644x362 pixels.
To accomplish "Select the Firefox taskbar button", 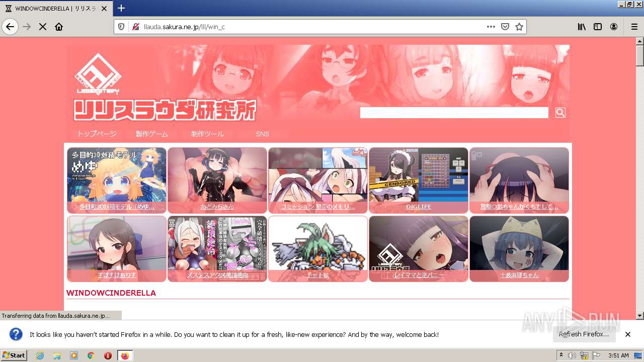I will pos(125,355).
